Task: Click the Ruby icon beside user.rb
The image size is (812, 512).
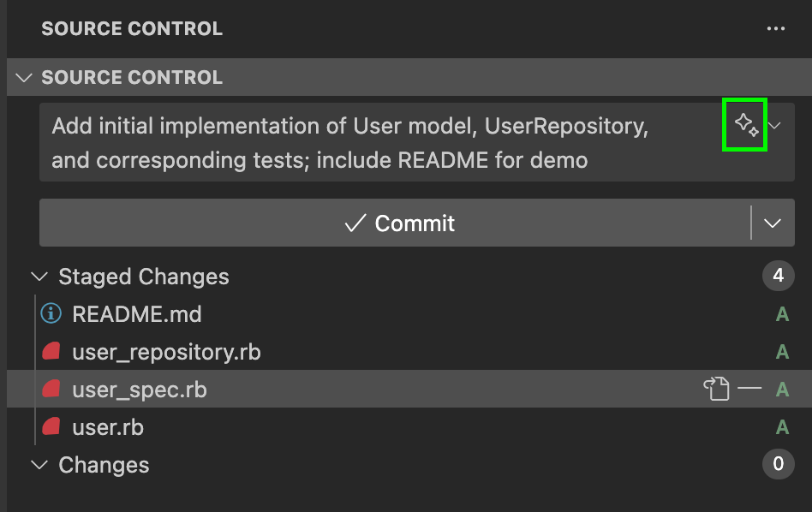Action: point(51,426)
